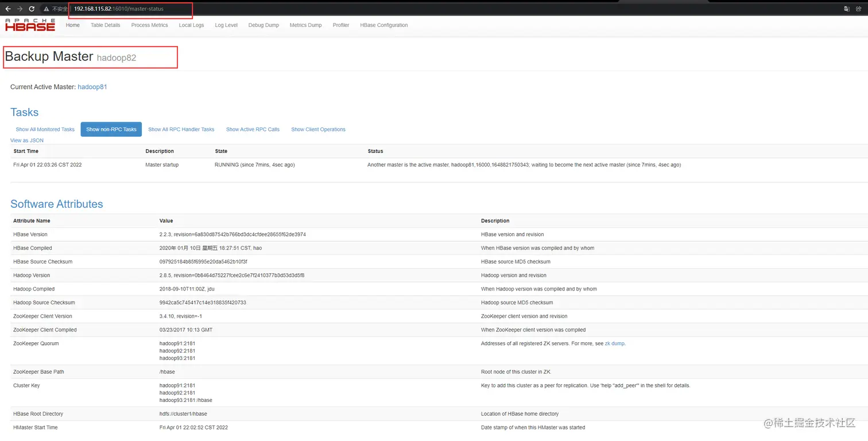
Task: Click the Status column header in Tasks table
Action: pyautogui.click(x=375, y=151)
